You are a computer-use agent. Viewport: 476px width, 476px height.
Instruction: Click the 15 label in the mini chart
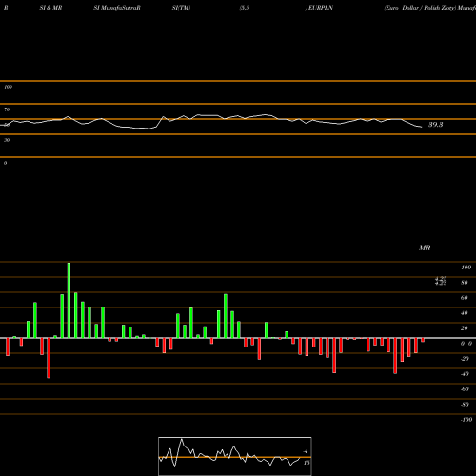pyautogui.click(x=307, y=463)
